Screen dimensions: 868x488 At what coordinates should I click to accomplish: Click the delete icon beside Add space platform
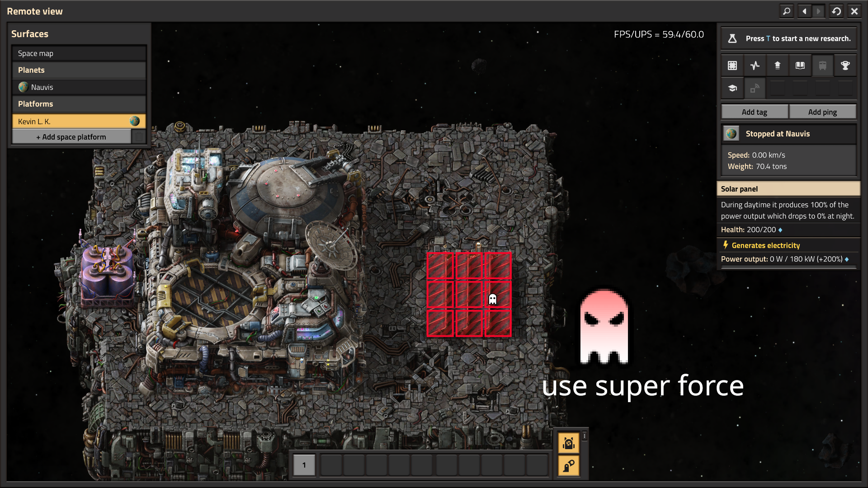pos(139,137)
